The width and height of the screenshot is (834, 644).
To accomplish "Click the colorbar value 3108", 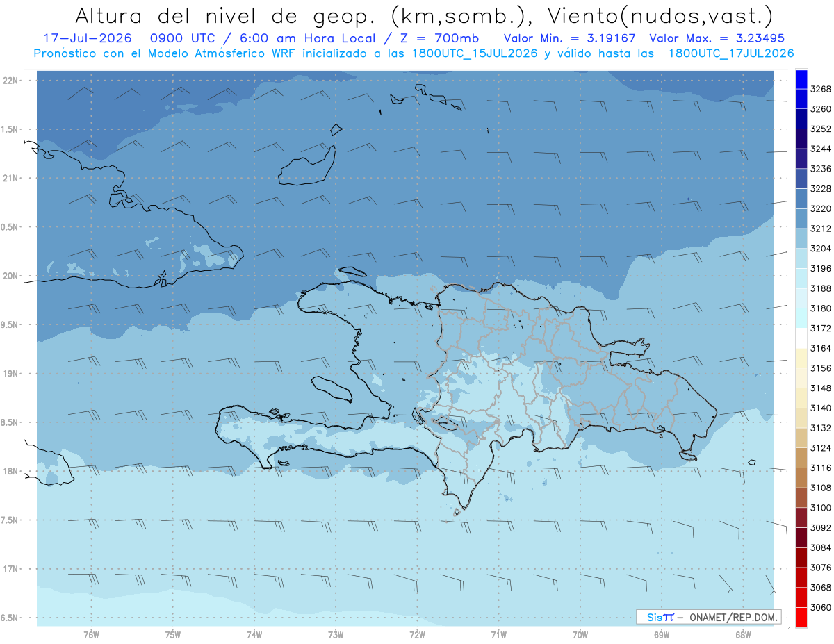I will pos(821,488).
